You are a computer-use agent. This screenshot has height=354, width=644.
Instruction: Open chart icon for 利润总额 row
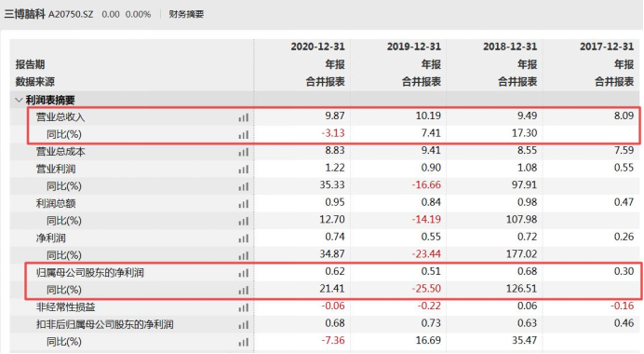tap(244, 204)
